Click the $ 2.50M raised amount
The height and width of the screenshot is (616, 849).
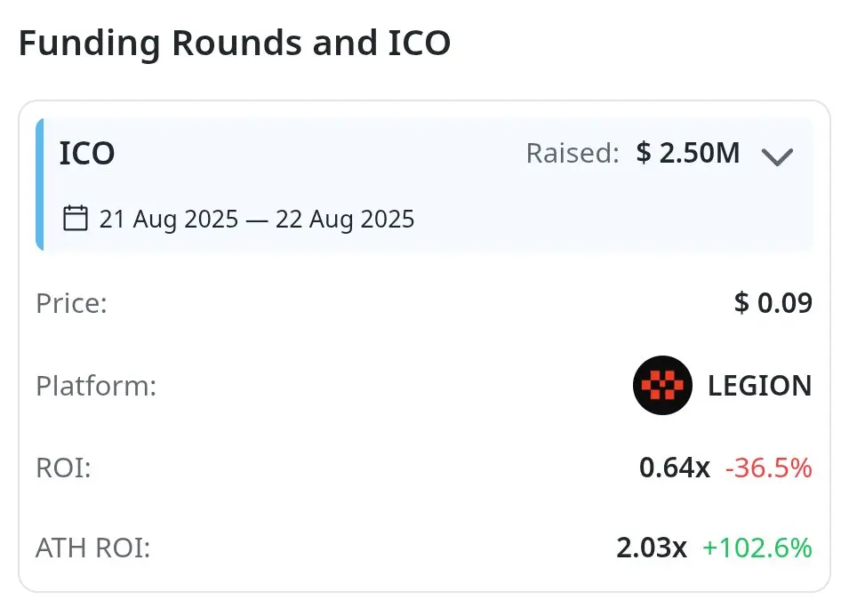tap(688, 154)
